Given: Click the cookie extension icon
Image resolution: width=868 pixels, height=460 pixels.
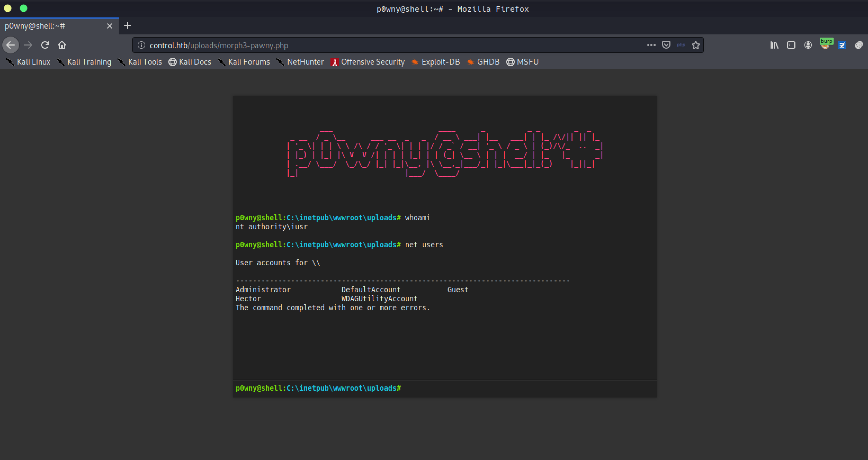Looking at the screenshot, I should click(859, 45).
